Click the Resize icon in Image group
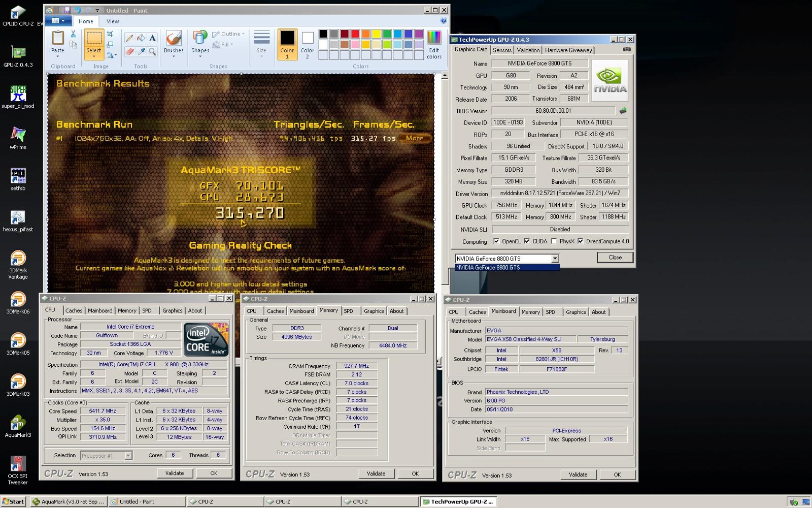This screenshot has width=812, height=508. (110, 44)
